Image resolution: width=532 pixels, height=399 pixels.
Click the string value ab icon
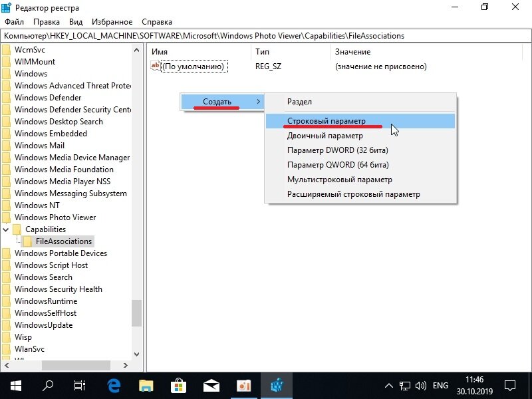click(x=155, y=66)
